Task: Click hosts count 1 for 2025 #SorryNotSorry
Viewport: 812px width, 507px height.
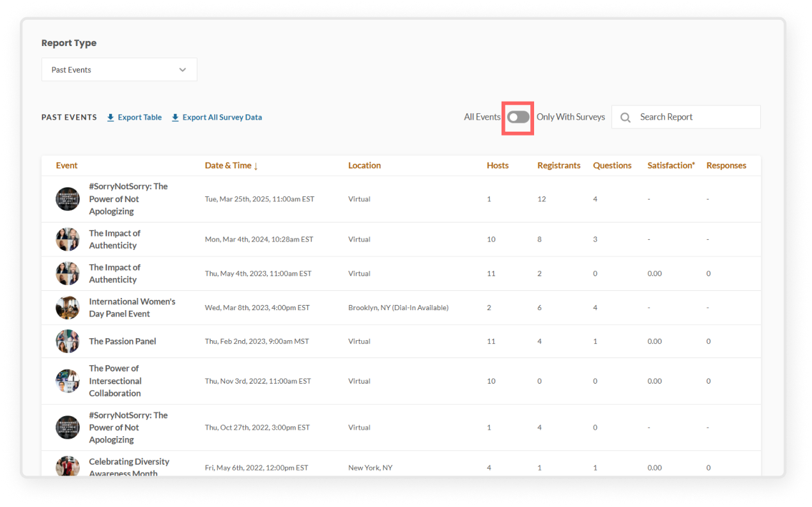Action: [x=489, y=199]
